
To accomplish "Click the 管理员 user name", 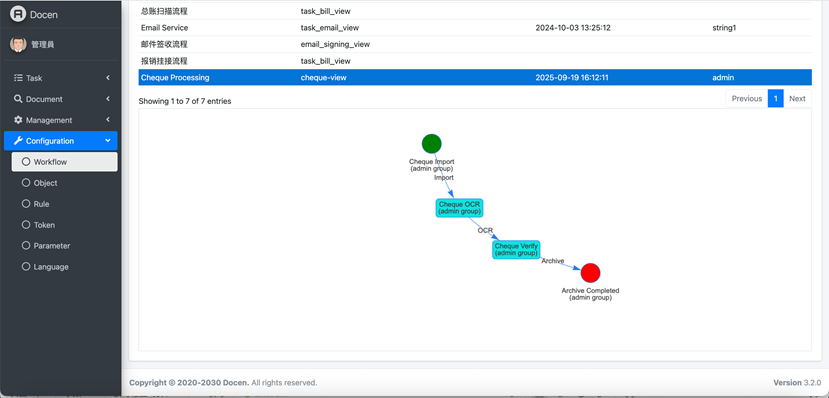I will pyautogui.click(x=42, y=45).
